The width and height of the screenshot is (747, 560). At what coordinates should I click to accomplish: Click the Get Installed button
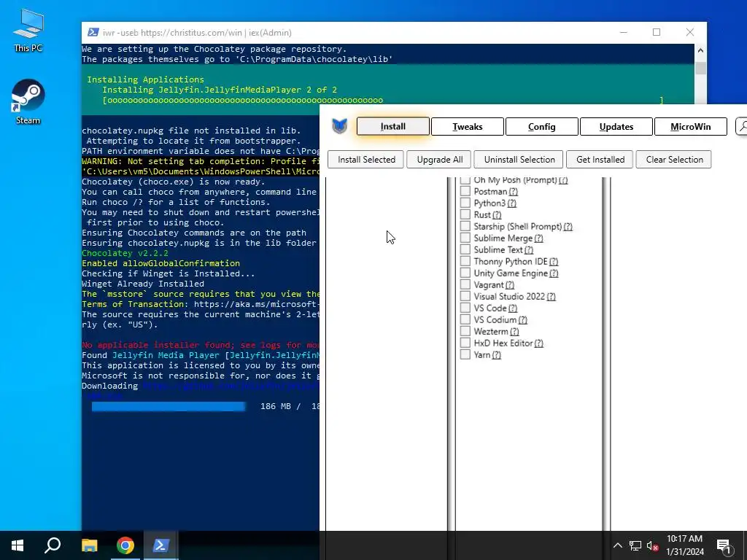click(x=600, y=160)
